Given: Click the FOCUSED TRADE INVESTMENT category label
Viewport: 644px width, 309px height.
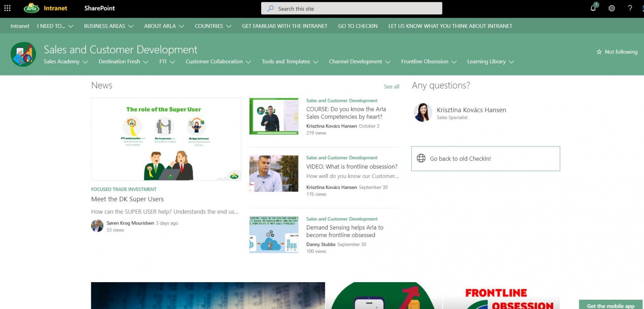Looking at the screenshot, I should point(124,189).
